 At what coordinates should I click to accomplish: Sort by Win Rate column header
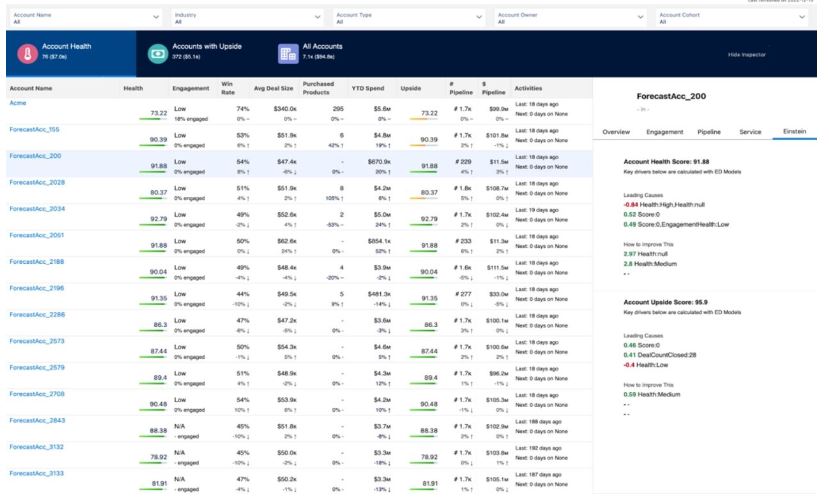228,88
